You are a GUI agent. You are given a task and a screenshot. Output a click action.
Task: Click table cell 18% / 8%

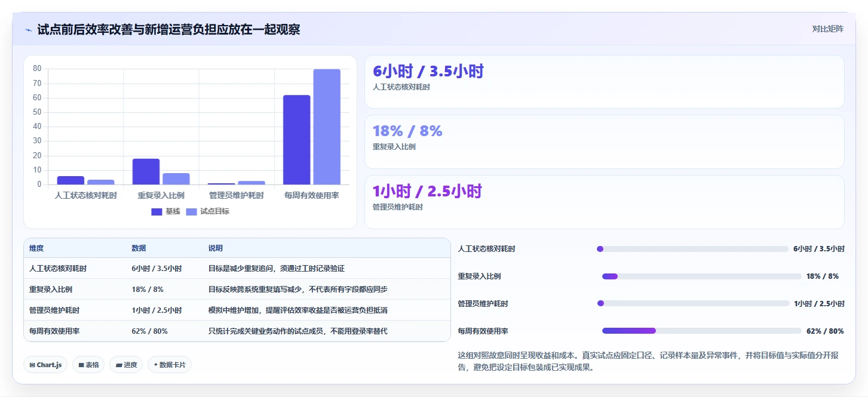(x=147, y=290)
